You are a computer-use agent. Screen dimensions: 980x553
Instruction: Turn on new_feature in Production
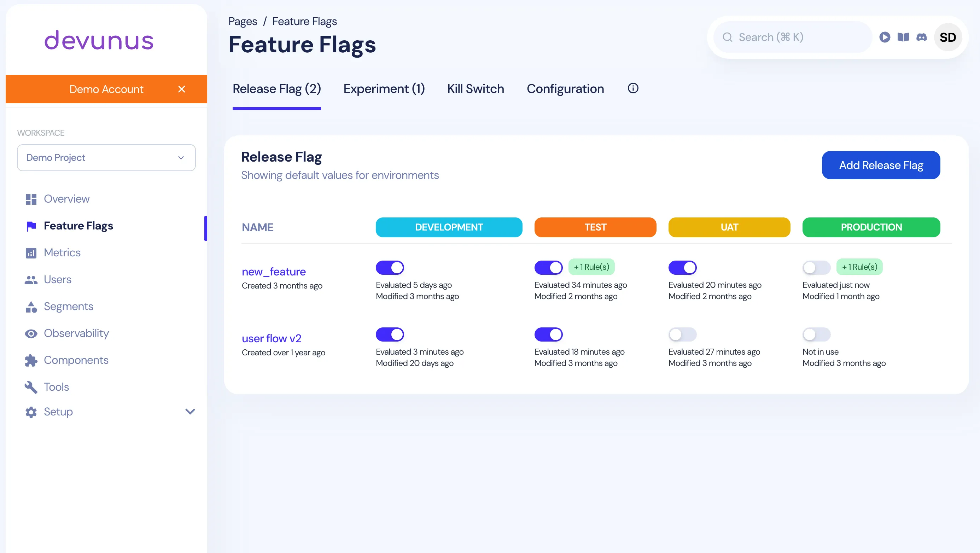817,267
